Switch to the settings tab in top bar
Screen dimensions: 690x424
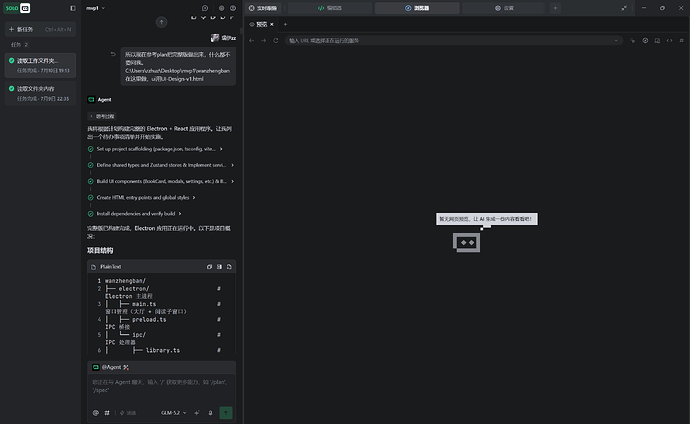pyautogui.click(x=504, y=8)
